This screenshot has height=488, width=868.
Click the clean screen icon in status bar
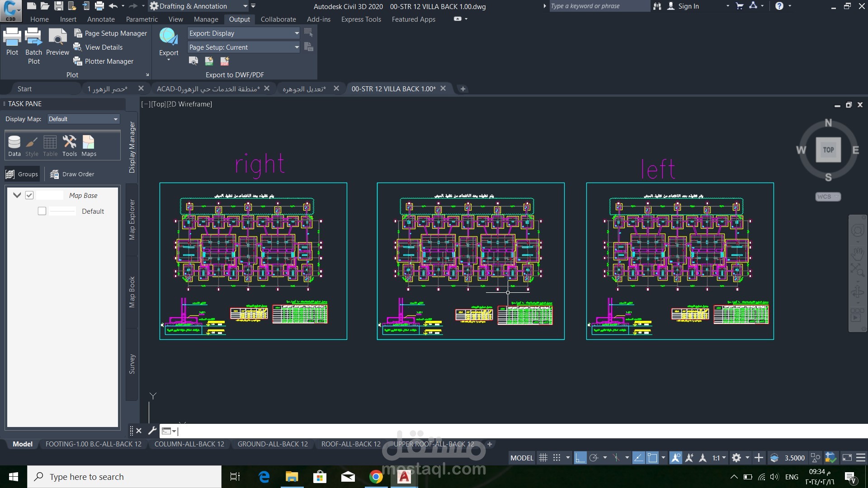pyautogui.click(x=847, y=458)
